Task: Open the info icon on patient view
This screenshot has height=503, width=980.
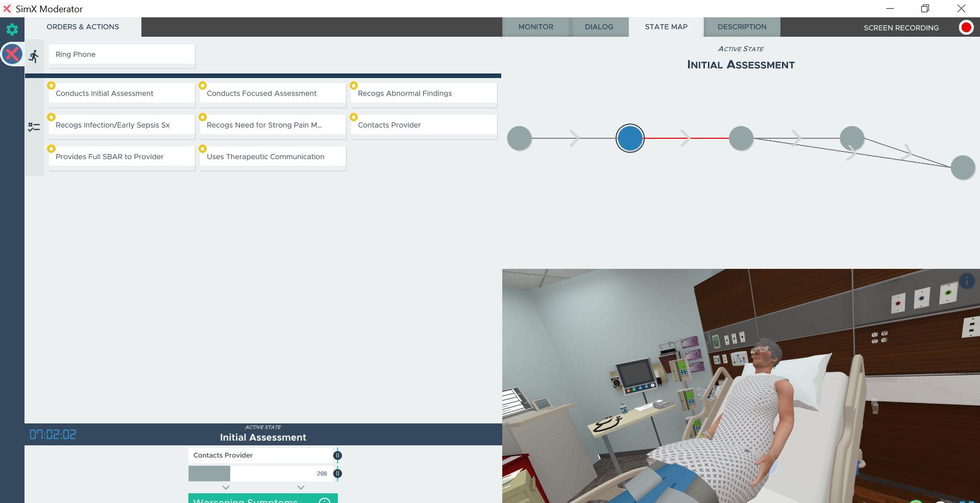Action: (967, 281)
